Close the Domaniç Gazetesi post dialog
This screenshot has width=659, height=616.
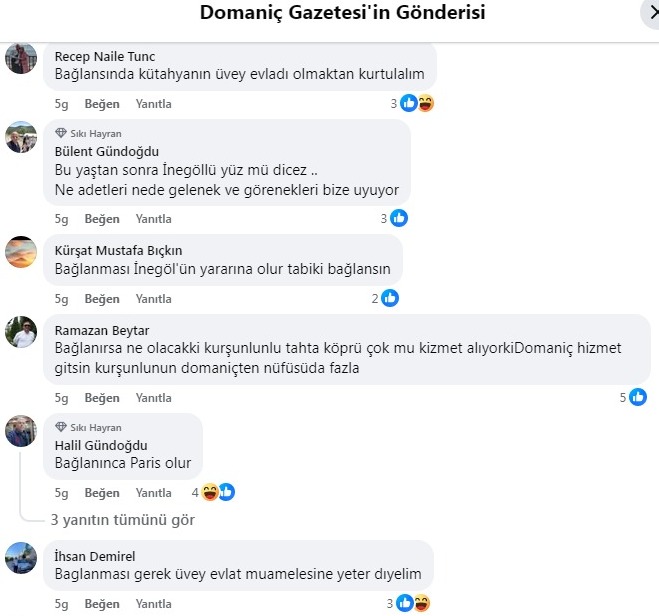645,13
